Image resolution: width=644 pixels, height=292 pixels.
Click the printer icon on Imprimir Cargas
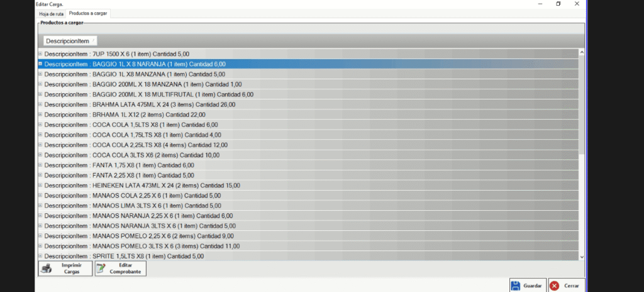pos(46,269)
